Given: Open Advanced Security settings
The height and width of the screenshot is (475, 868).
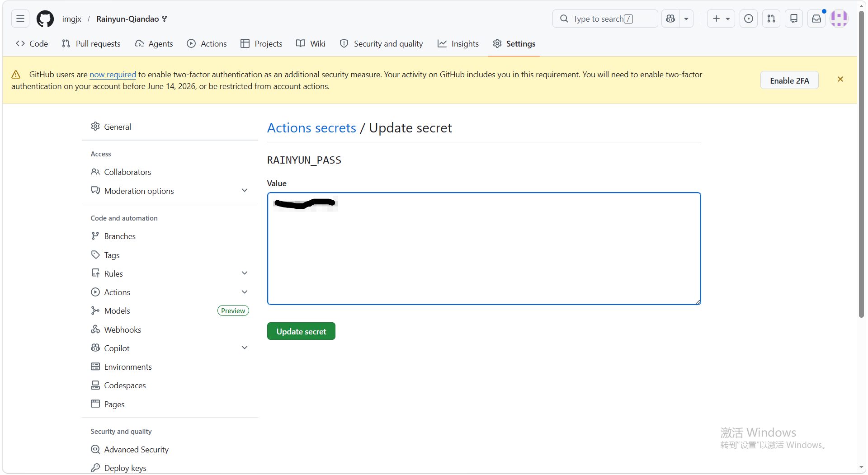Looking at the screenshot, I should [170, 450].
